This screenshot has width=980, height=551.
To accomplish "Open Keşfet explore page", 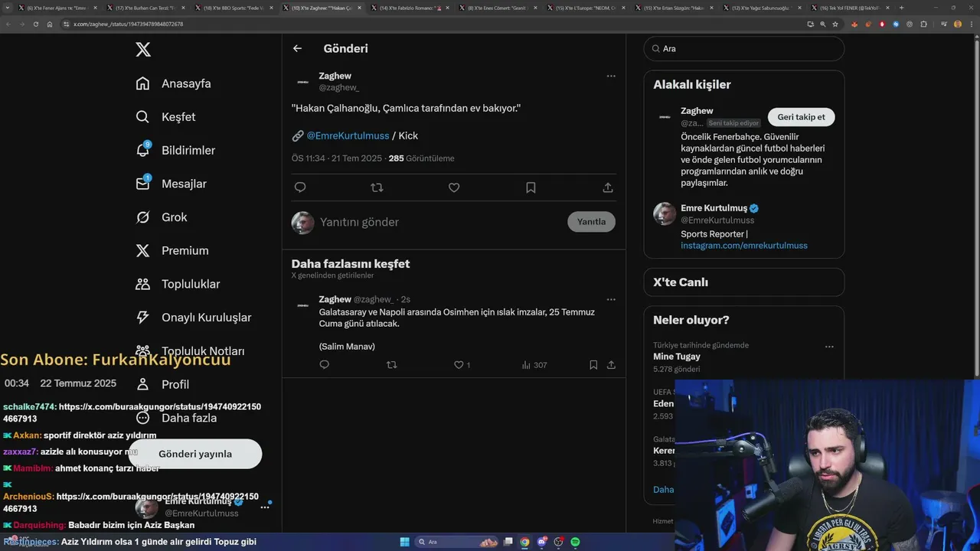I will 165,117.
